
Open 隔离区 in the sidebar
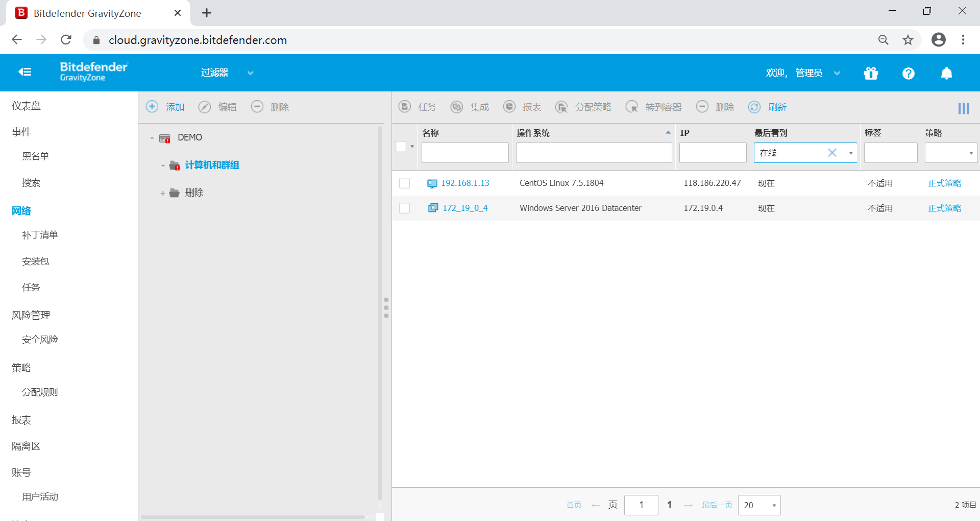coord(26,446)
